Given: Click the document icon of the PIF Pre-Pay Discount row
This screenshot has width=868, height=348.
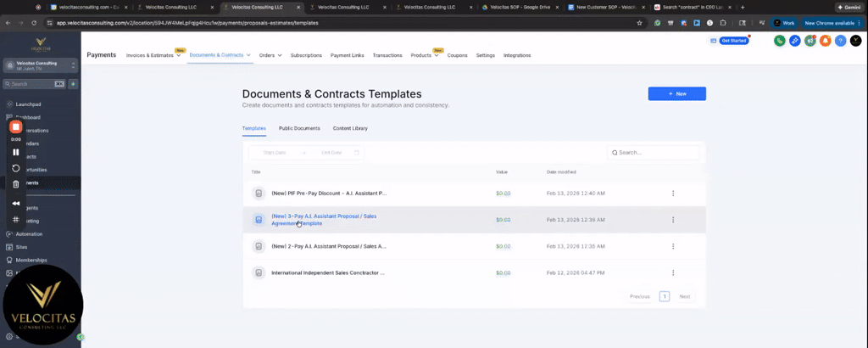Looking at the screenshot, I should [258, 194].
